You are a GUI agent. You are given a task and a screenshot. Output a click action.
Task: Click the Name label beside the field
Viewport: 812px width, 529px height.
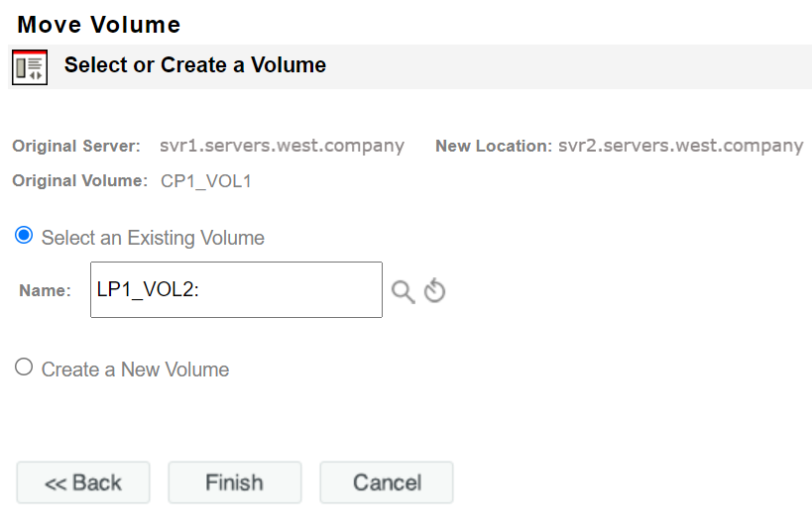[45, 291]
